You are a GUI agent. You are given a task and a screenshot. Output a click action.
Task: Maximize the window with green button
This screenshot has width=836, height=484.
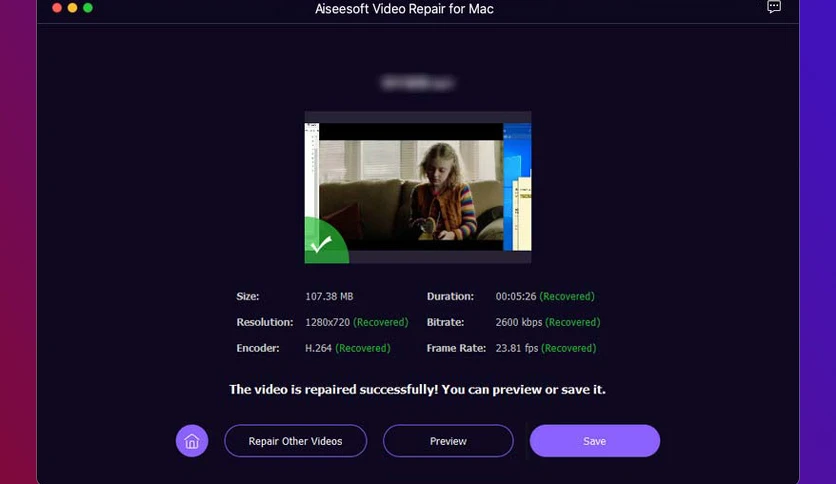88,7
